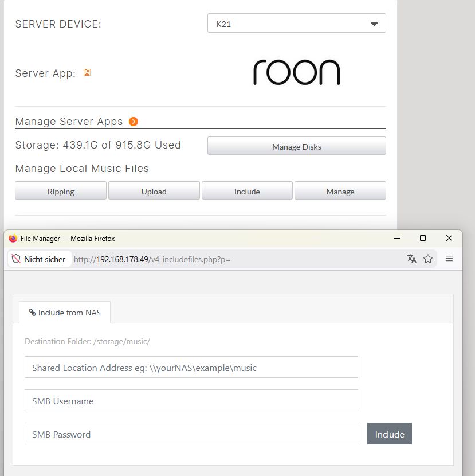This screenshot has height=476, width=475.
Task: Bookmark this page with the star icon
Action: coord(427,259)
